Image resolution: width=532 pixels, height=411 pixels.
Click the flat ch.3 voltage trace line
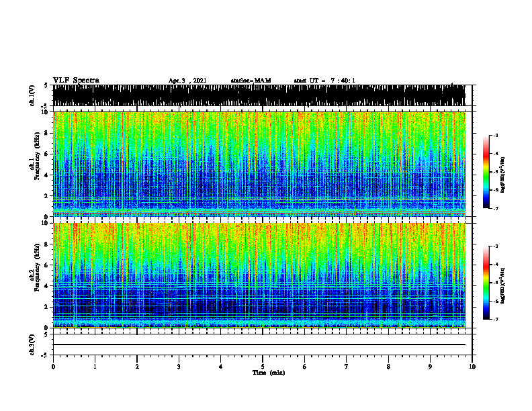tap(259, 345)
